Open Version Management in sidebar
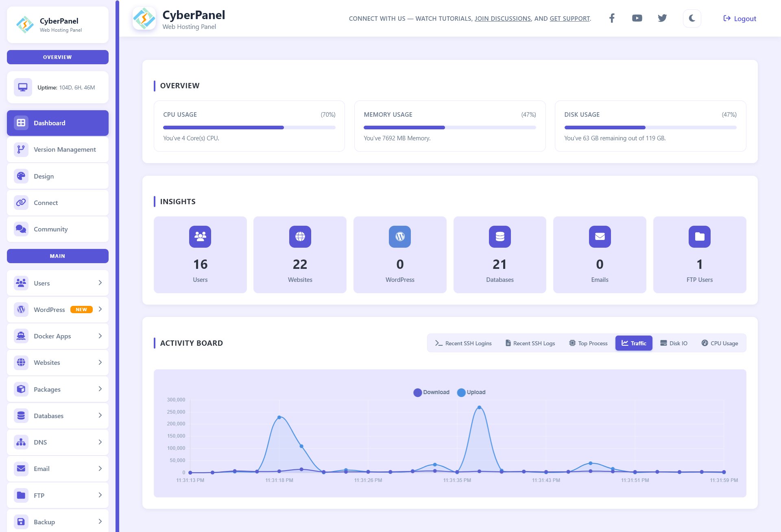The height and width of the screenshot is (532, 781). point(57,150)
